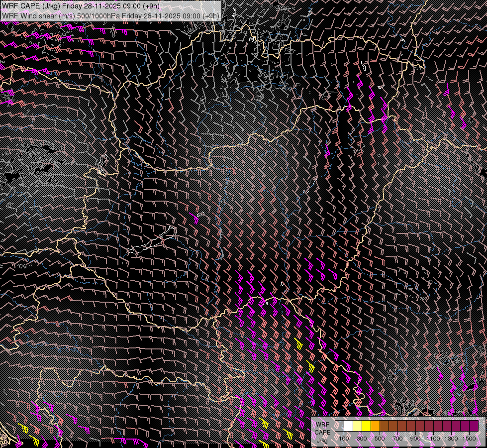Click the 300 legend tick label
The image size is (487, 448).
click(x=362, y=439)
